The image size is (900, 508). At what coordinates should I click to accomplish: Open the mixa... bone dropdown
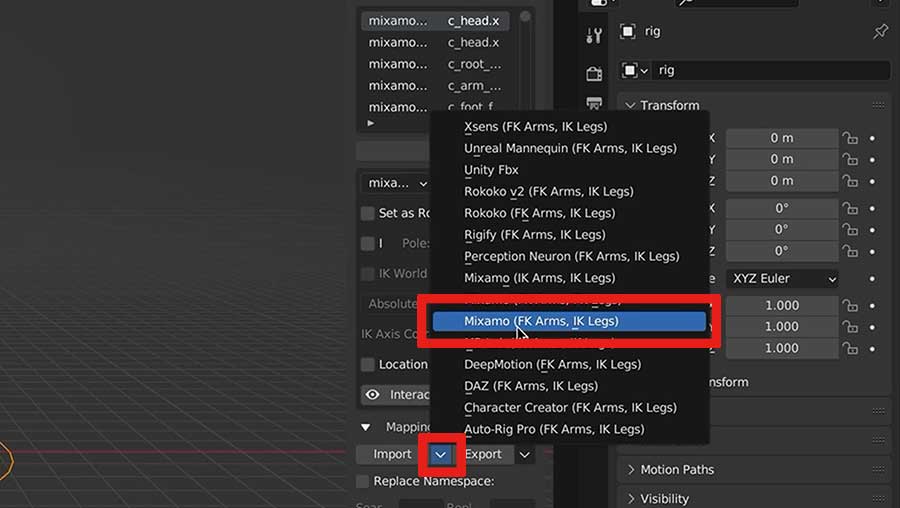[x=395, y=183]
